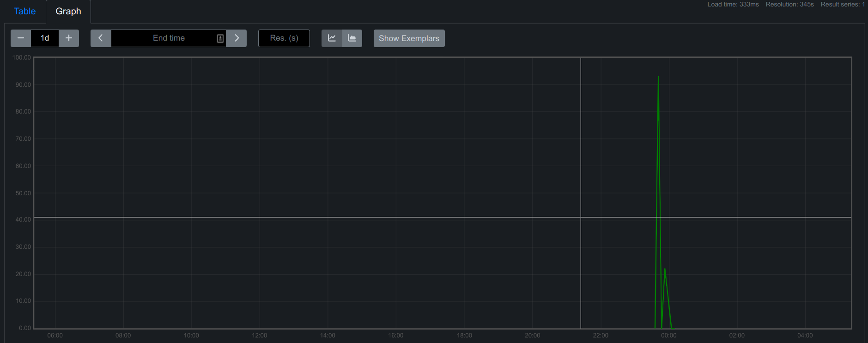Click the 16:00 x-axis label
The height and width of the screenshot is (343, 868).
pyautogui.click(x=396, y=336)
